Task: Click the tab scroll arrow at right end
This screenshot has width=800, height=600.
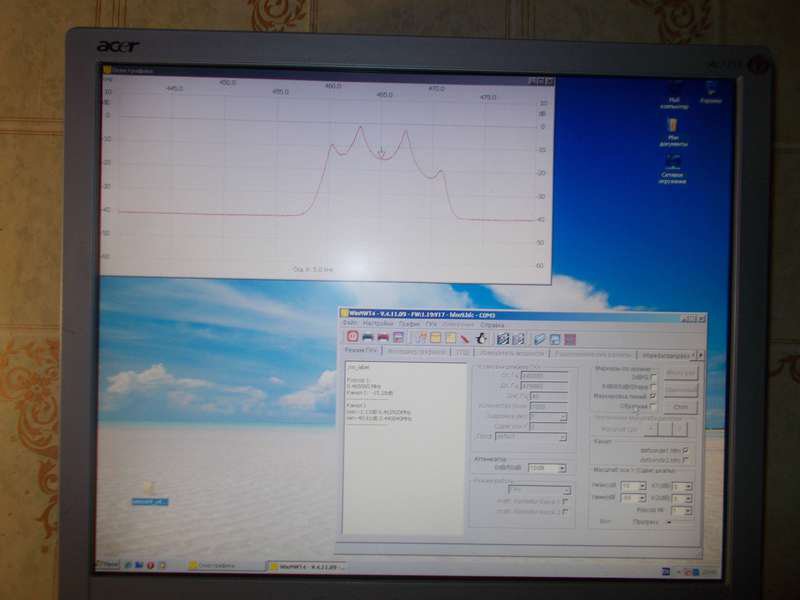Action: tap(701, 355)
